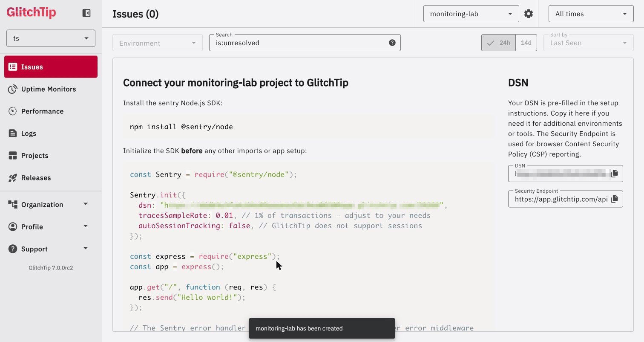
Task: Click the Performance gauge icon
Action: [13, 111]
